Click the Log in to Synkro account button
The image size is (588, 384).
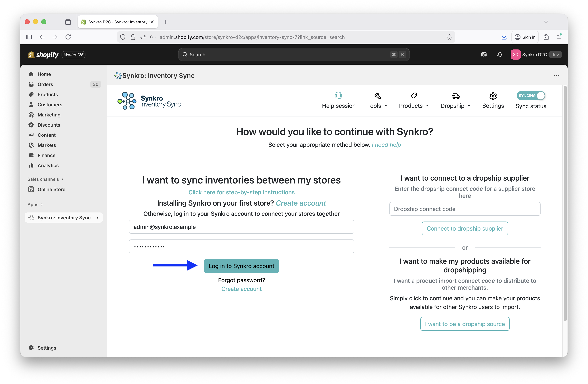point(241,266)
